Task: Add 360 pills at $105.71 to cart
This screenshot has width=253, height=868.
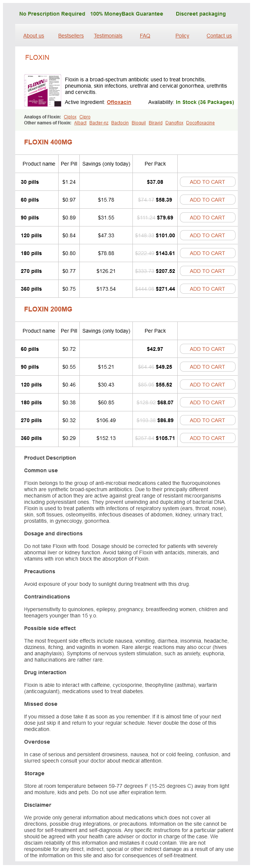Action: (x=207, y=438)
